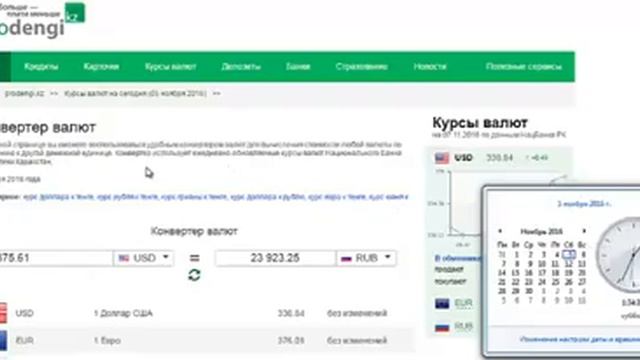Click the 336.84 value in rates table
Image resolution: width=640 pixels, height=360 pixels.
(291, 313)
